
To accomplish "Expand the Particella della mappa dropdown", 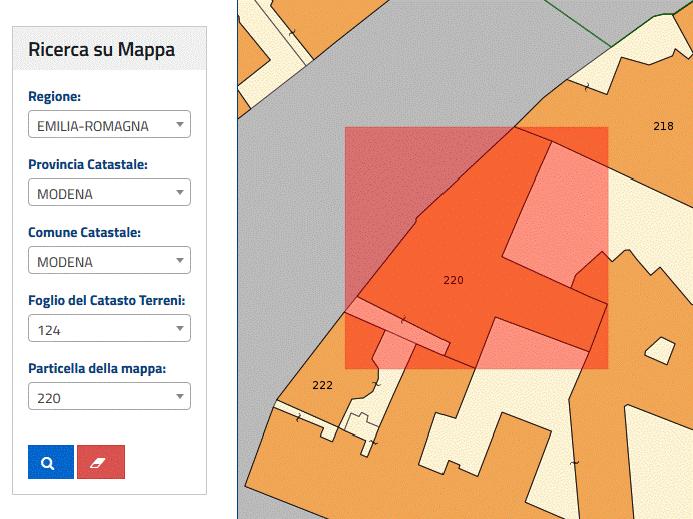I will [109, 397].
